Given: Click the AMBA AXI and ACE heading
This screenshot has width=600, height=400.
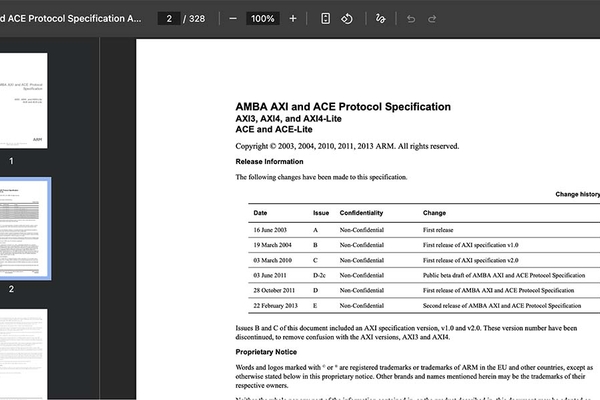Looking at the screenshot, I should click(x=342, y=106).
